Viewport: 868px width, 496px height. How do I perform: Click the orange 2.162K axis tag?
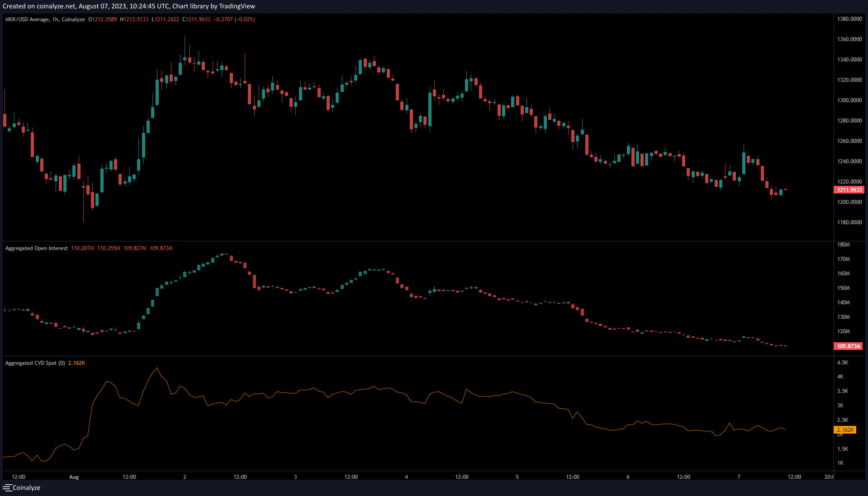coord(845,430)
